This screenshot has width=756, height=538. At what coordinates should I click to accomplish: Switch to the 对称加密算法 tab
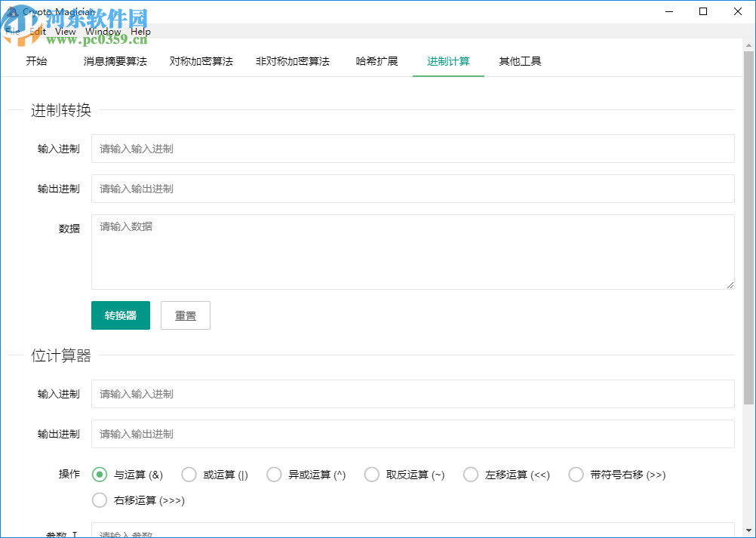click(201, 62)
